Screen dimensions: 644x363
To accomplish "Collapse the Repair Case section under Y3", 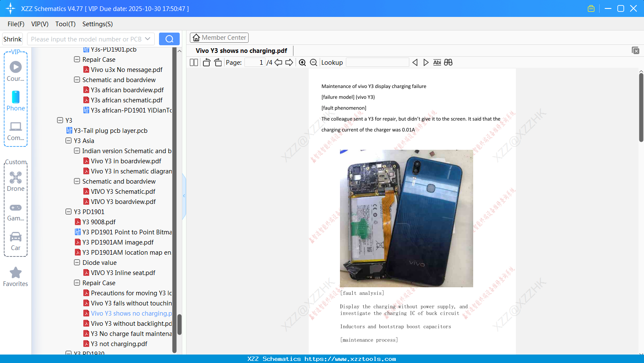I will click(77, 283).
